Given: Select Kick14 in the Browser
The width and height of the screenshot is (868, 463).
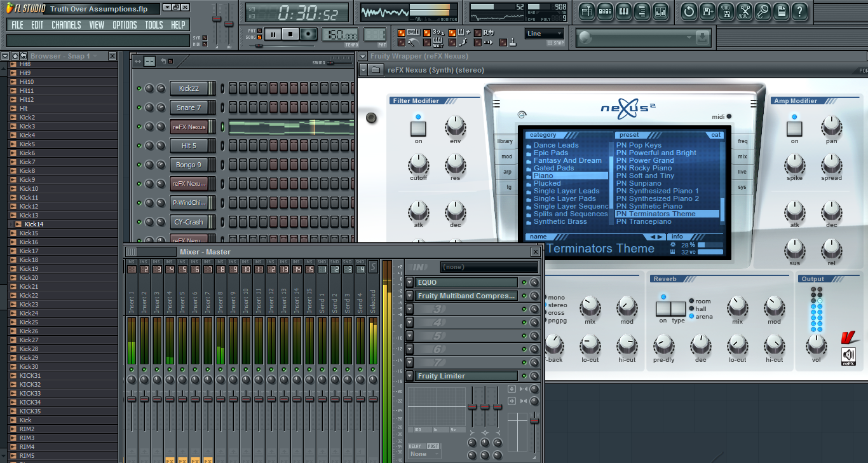Looking at the screenshot, I should click(34, 224).
